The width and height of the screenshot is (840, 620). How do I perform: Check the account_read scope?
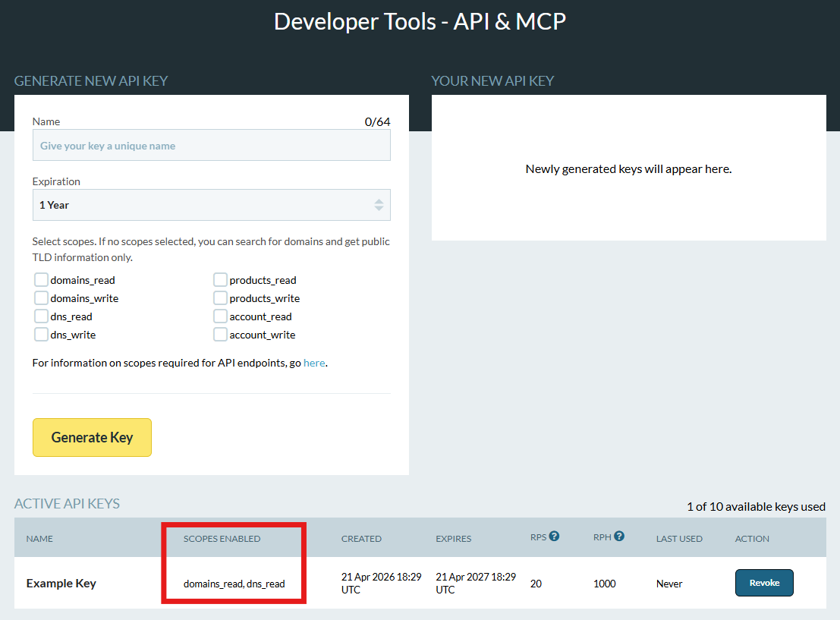[220, 316]
